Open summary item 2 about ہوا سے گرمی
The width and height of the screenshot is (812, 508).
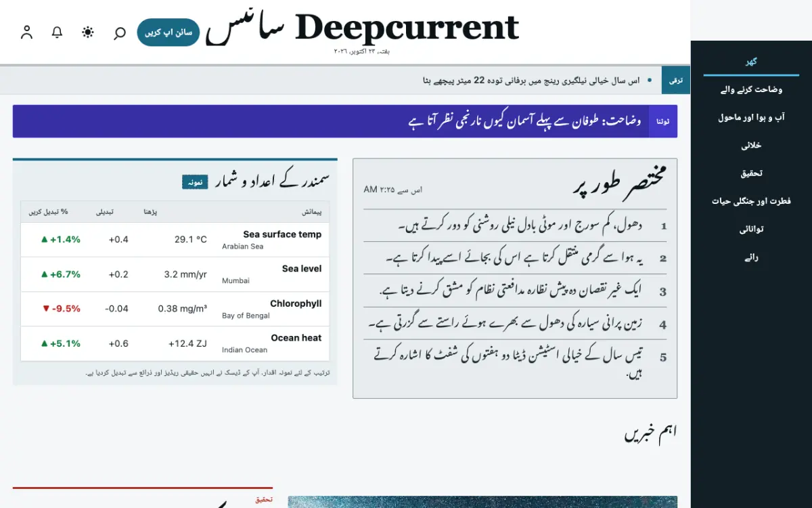coord(515,258)
